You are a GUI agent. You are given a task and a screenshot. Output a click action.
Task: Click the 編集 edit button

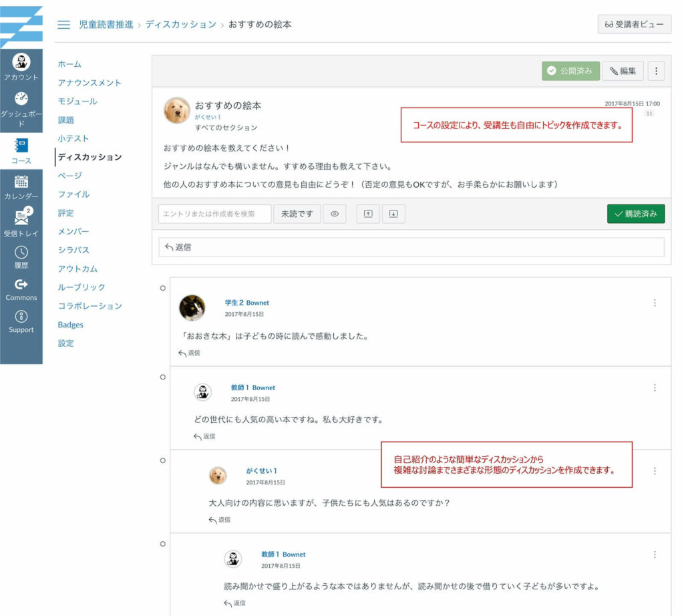623,71
